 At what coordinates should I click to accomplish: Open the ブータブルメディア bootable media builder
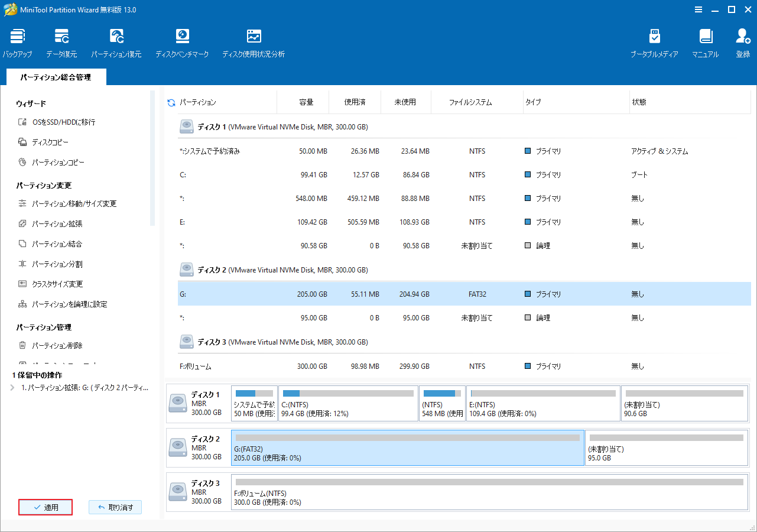coord(655,43)
